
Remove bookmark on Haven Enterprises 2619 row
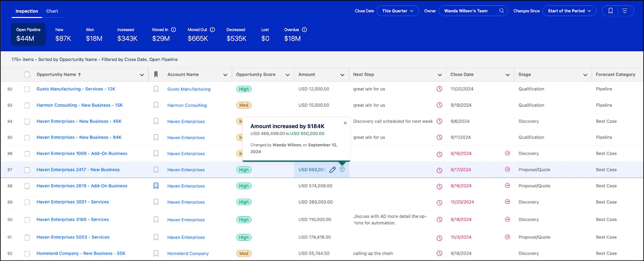tap(156, 186)
